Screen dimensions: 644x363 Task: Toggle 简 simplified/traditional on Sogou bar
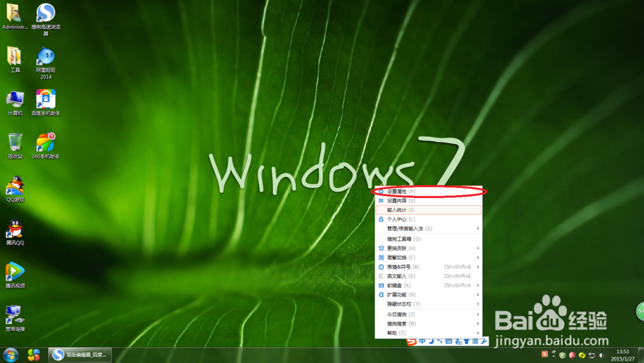[475, 341]
